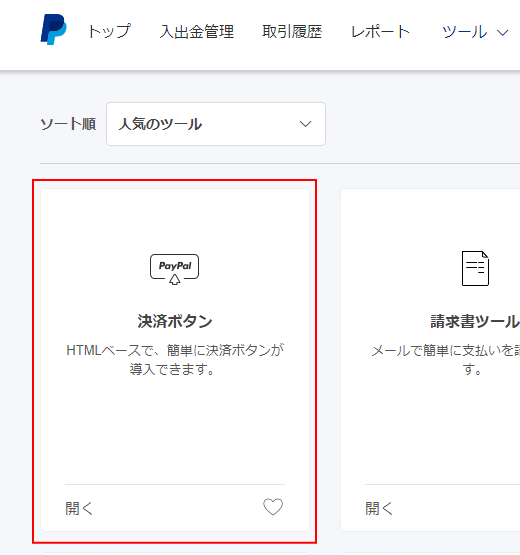
Task: Open 取引履歴 in the navigation
Action: coord(292,32)
